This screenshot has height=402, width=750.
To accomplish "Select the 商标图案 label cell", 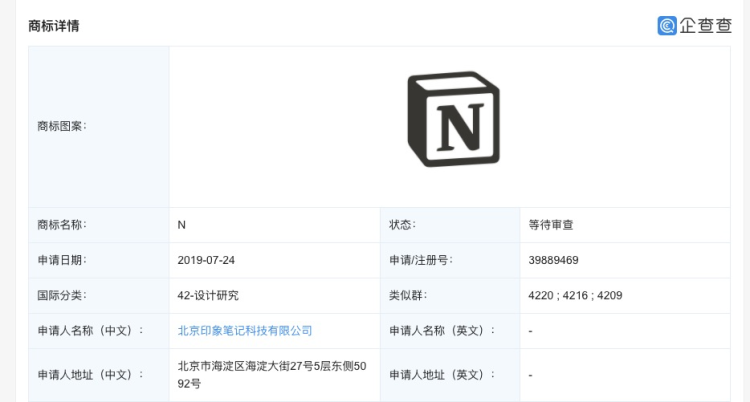I will pos(99,127).
